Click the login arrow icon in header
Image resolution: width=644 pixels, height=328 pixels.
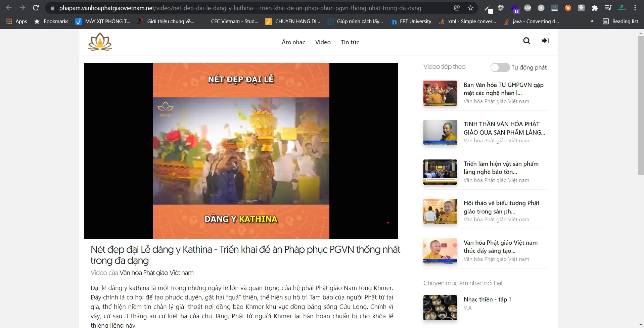(545, 41)
